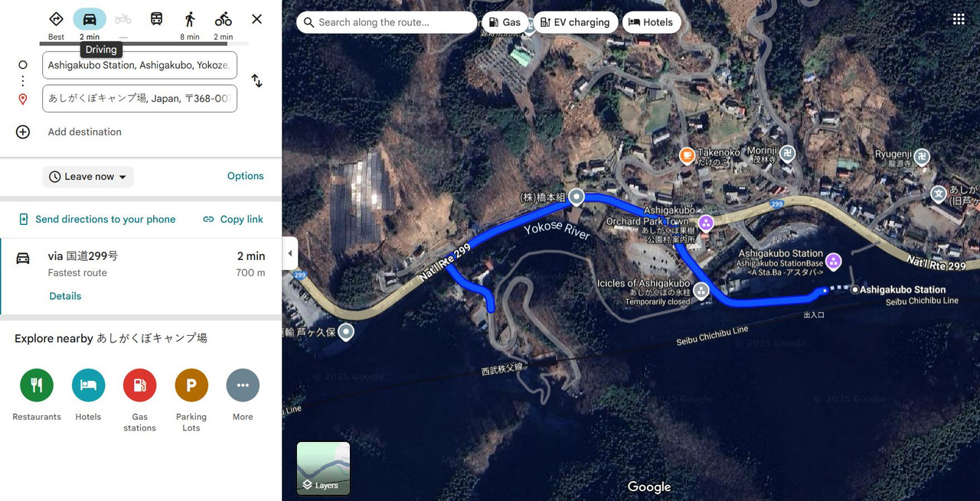Click the Restaurants nearby icon
The height and width of the screenshot is (501, 980).
tap(37, 386)
